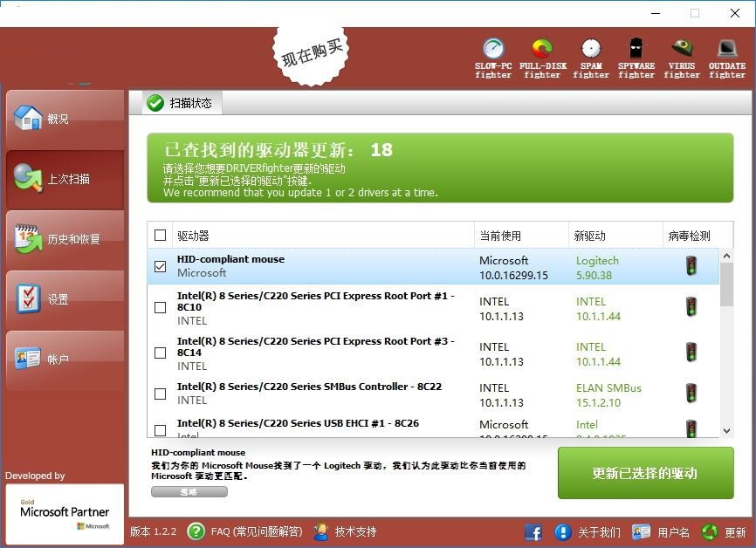Click the 设置 checklist icon
Viewport: 756px width, 548px height.
[28, 298]
